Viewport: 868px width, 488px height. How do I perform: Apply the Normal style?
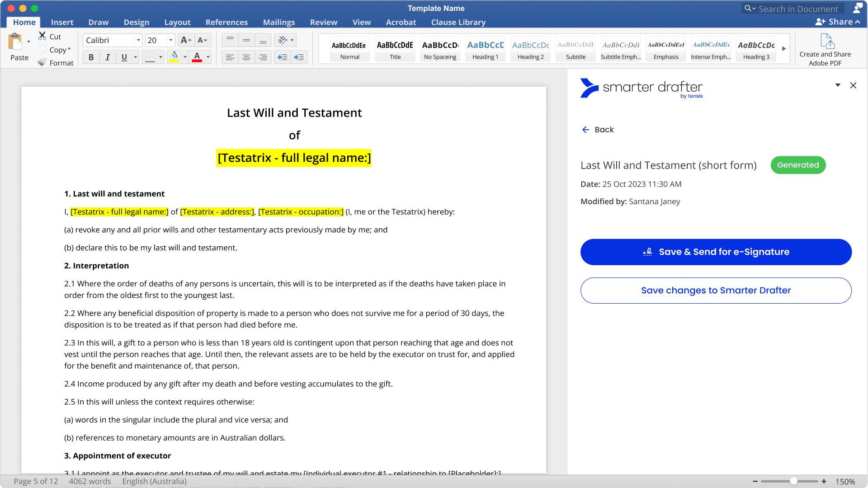350,49
